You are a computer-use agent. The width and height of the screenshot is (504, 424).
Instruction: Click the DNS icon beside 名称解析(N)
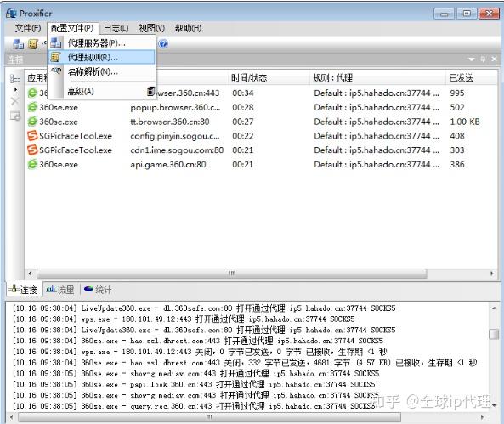[56, 71]
